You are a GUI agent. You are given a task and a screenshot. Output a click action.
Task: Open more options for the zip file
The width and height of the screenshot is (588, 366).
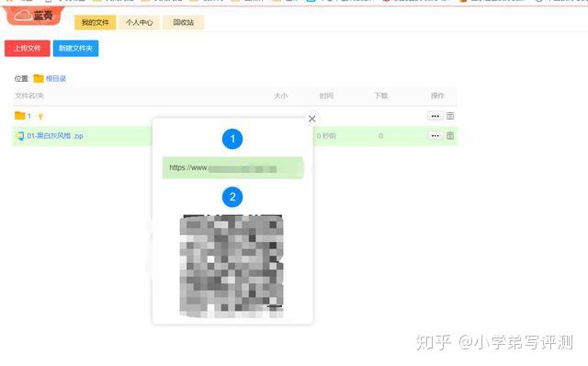pyautogui.click(x=435, y=136)
